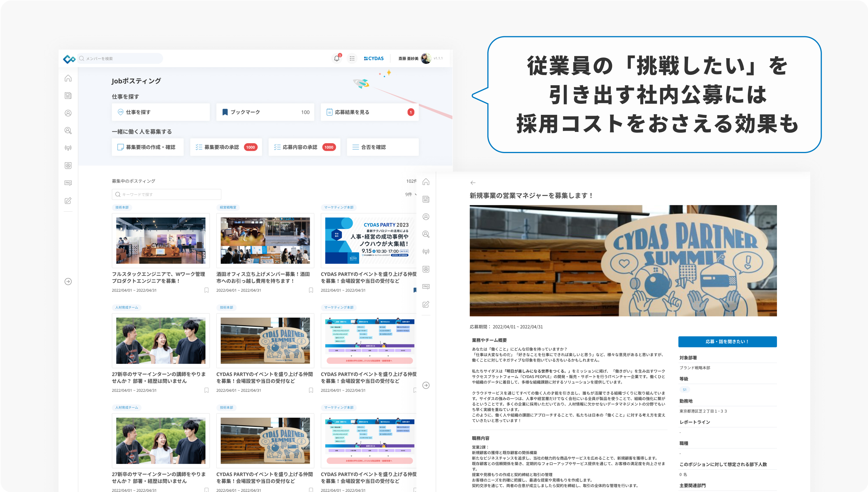This screenshot has height=492, width=868.
Task: Click the ブランド戦略本部 department value
Action: [695, 368]
